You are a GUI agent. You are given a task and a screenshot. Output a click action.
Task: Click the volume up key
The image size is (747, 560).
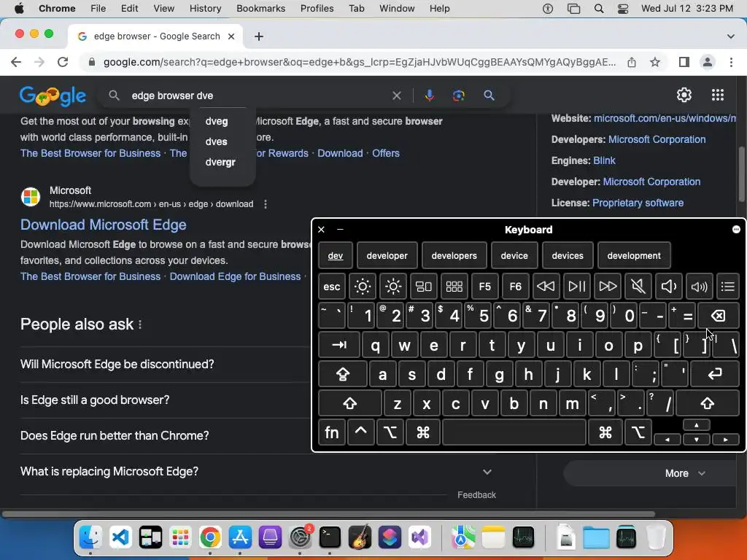[700, 286]
